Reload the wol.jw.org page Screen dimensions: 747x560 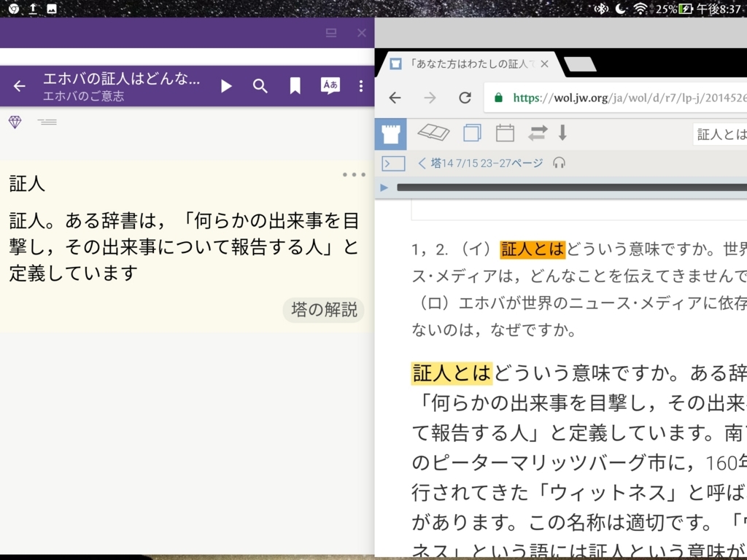(465, 98)
